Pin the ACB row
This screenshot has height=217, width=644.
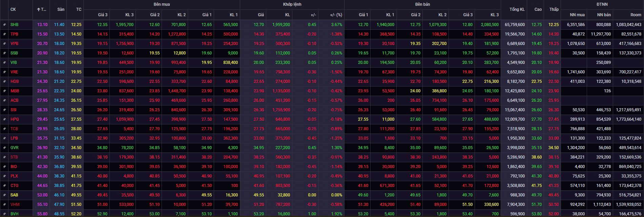coord(4,100)
